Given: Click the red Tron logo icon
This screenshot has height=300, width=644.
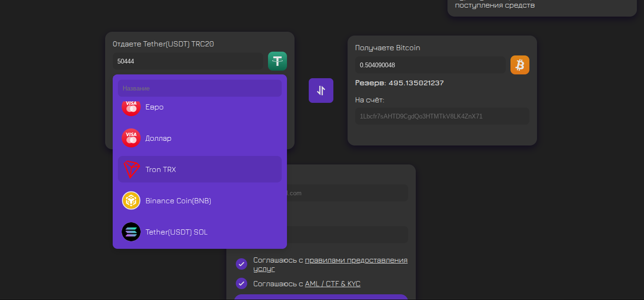Looking at the screenshot, I should [x=131, y=169].
